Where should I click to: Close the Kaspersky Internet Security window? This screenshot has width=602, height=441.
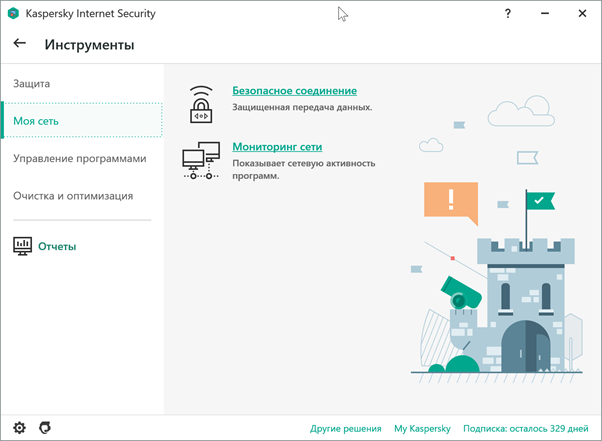tap(582, 13)
